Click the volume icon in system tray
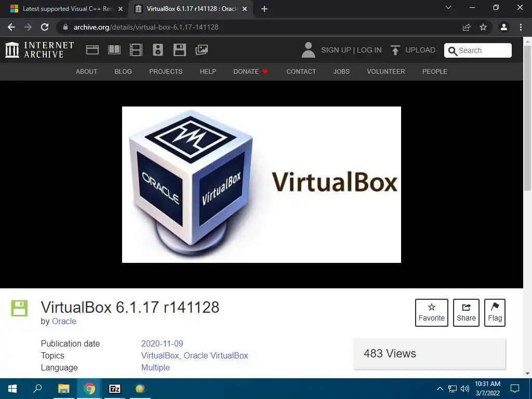The width and height of the screenshot is (532, 399). 465,389
